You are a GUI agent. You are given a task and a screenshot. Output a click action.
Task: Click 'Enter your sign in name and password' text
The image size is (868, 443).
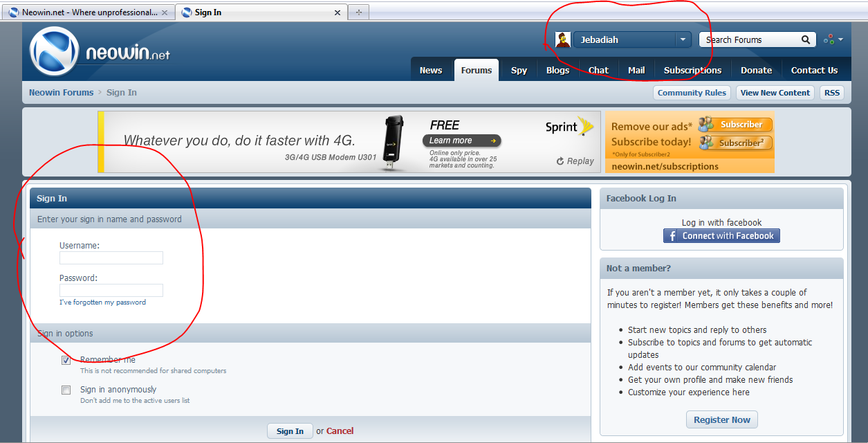tap(109, 219)
